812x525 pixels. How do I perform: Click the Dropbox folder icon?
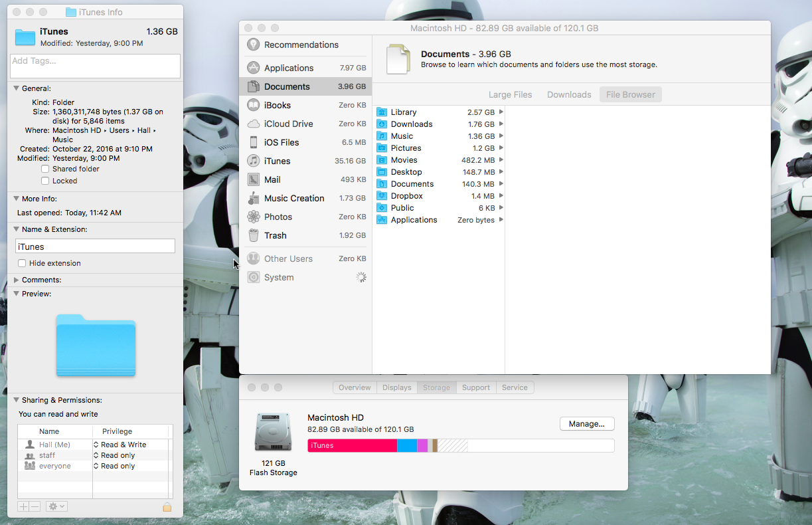pyautogui.click(x=382, y=196)
